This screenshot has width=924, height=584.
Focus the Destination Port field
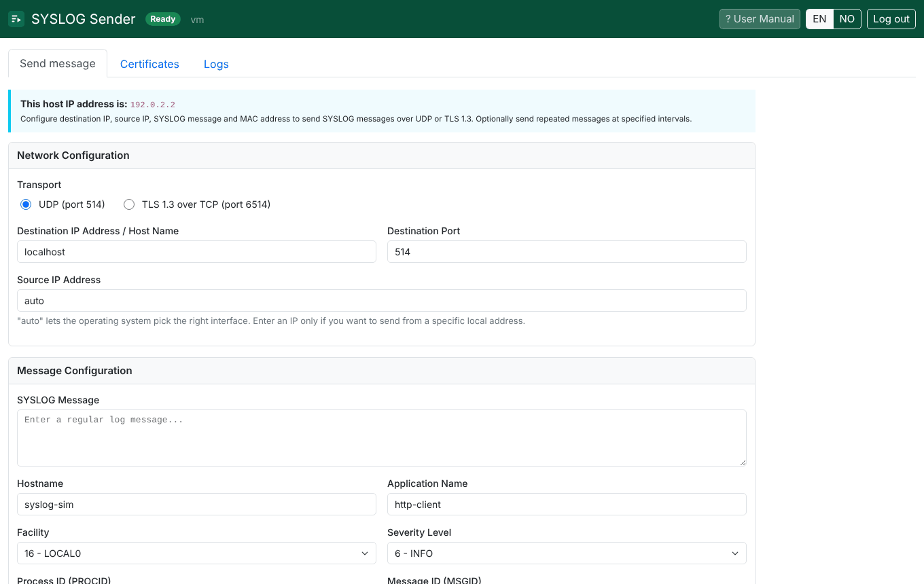(567, 252)
